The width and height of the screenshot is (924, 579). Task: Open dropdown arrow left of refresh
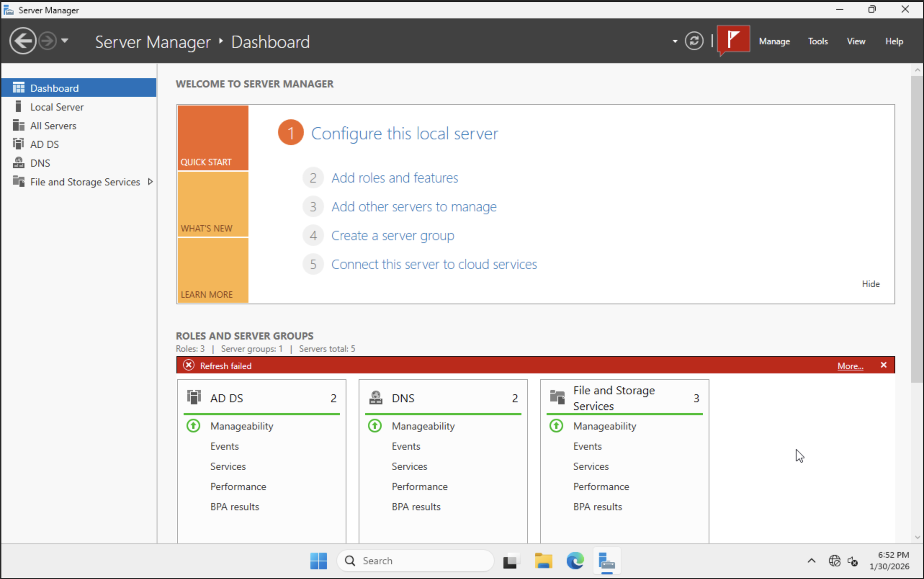675,41
